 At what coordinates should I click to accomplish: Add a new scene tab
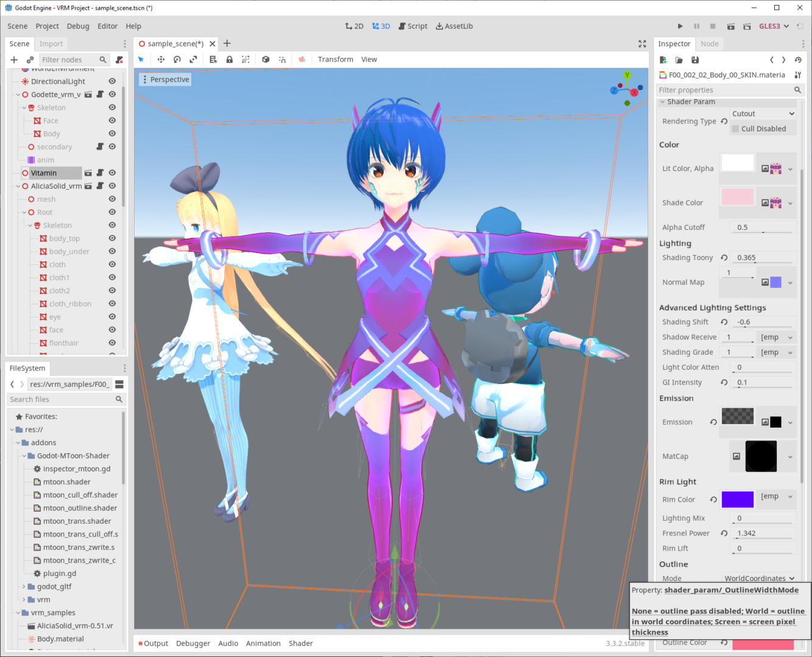227,43
